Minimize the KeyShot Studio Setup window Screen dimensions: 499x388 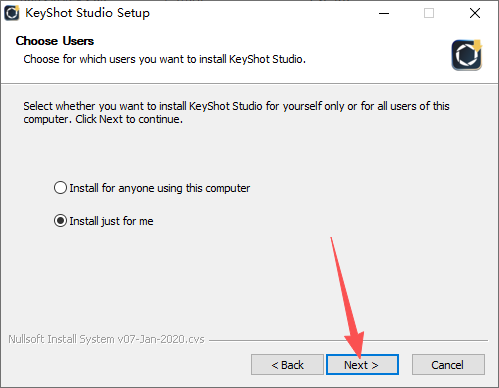click(384, 13)
